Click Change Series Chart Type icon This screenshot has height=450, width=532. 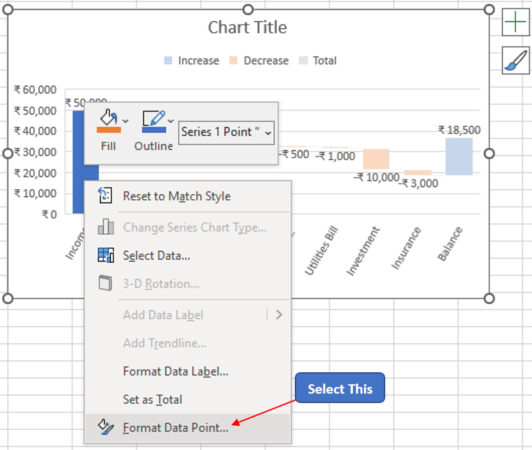pyautogui.click(x=106, y=227)
